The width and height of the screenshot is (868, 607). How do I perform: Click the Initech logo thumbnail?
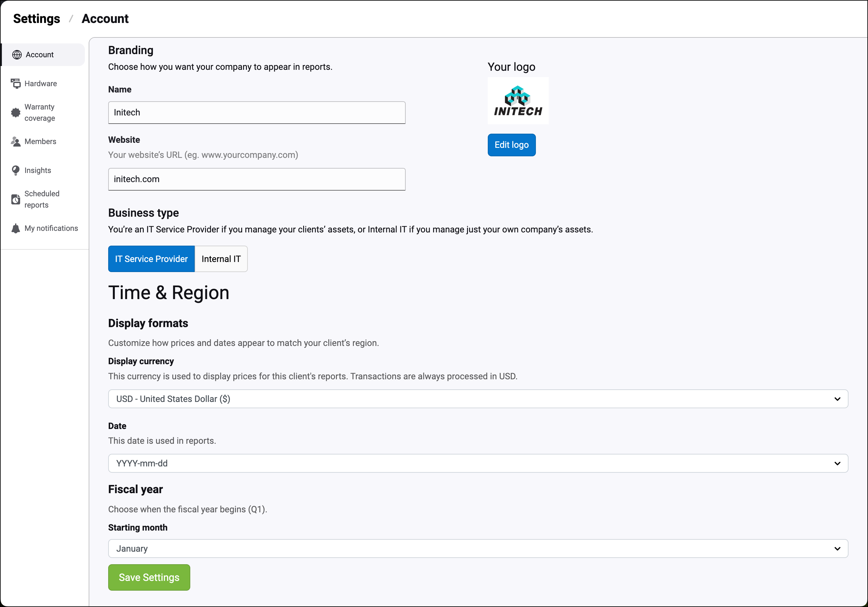pos(518,101)
